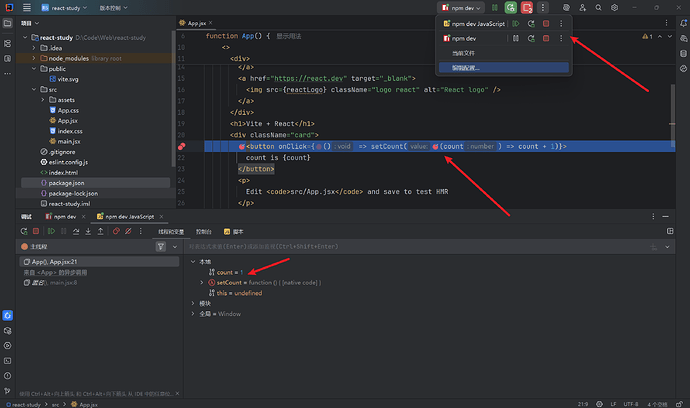Open main.jsx in project tree
Screen dimensions: 690x408
[65, 141]
